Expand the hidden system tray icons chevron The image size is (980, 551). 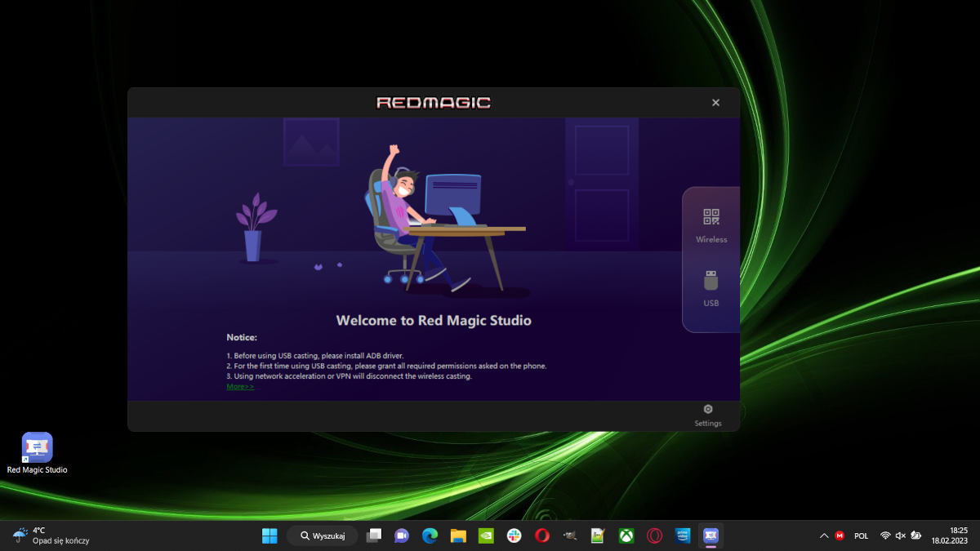pyautogui.click(x=823, y=535)
